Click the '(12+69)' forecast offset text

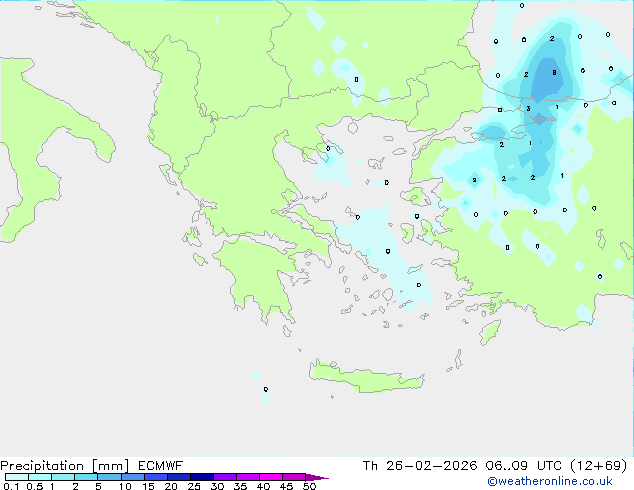(598, 466)
